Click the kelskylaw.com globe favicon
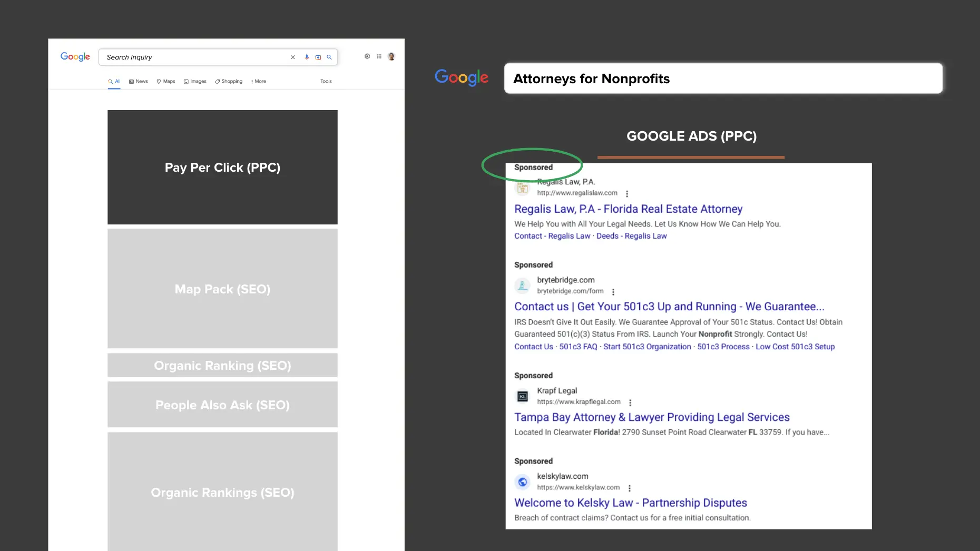 [523, 481]
